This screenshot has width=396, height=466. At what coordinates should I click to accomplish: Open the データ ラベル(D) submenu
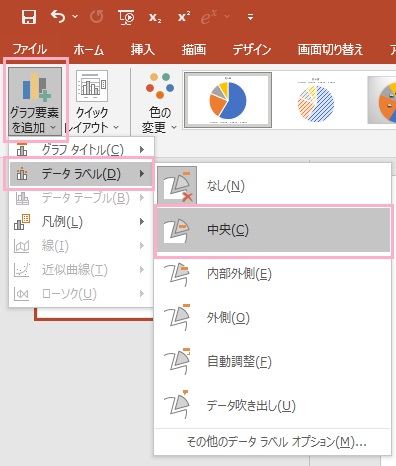point(81,174)
